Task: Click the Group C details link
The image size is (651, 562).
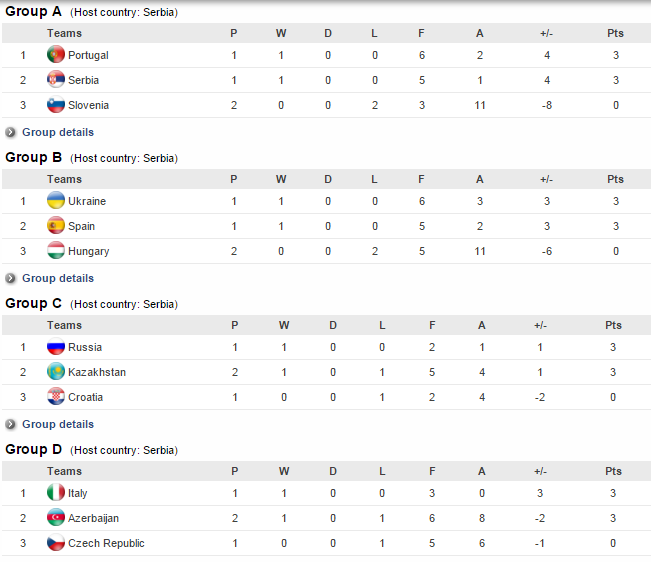Action: [58, 424]
